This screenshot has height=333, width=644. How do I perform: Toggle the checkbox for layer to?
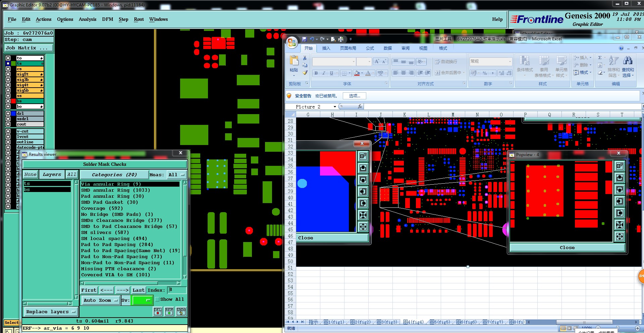pos(8,58)
